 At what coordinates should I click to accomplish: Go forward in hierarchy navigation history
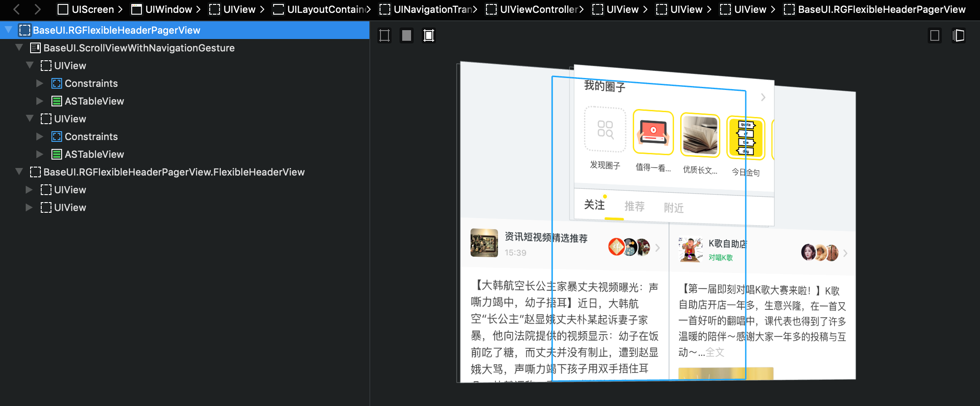(x=38, y=9)
